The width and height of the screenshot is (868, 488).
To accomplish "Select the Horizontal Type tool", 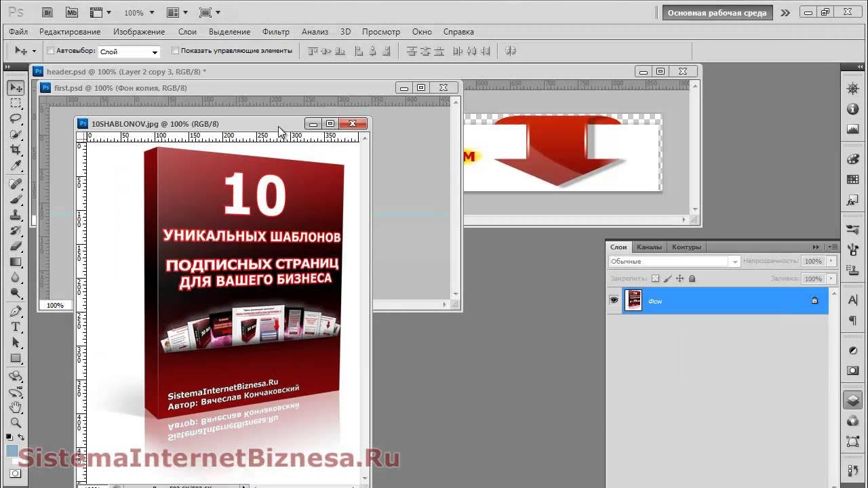I will 16,327.
